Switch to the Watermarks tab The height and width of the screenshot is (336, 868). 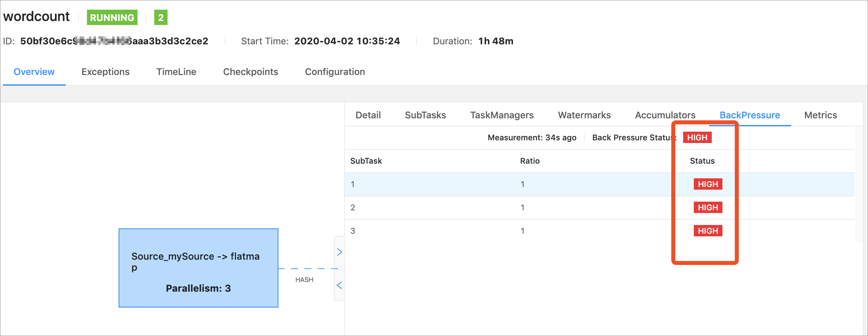tap(584, 115)
